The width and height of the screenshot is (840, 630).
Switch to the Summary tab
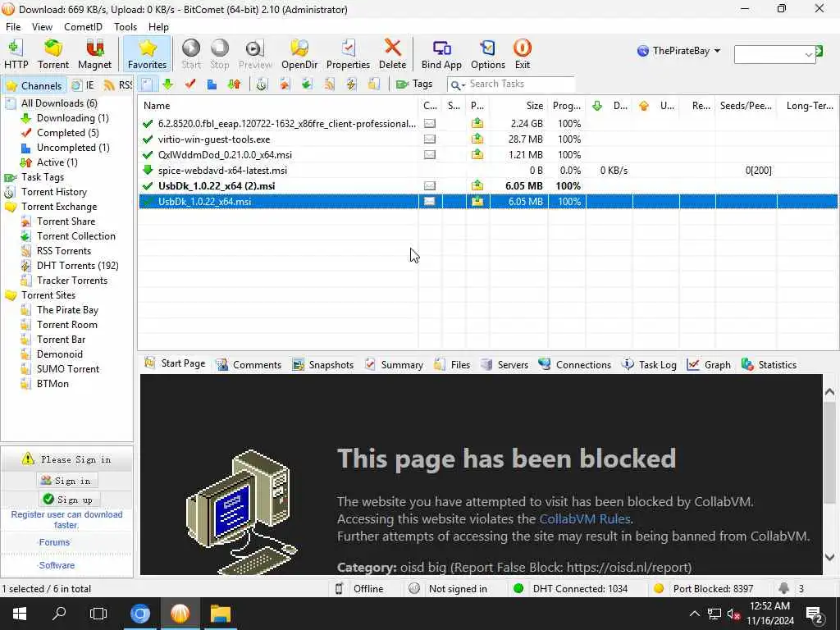tap(394, 365)
